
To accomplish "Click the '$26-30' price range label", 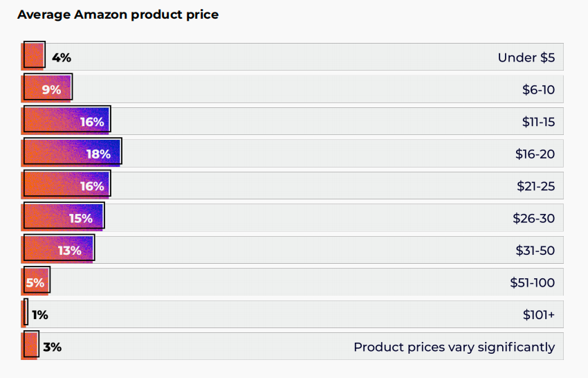I will [533, 218].
